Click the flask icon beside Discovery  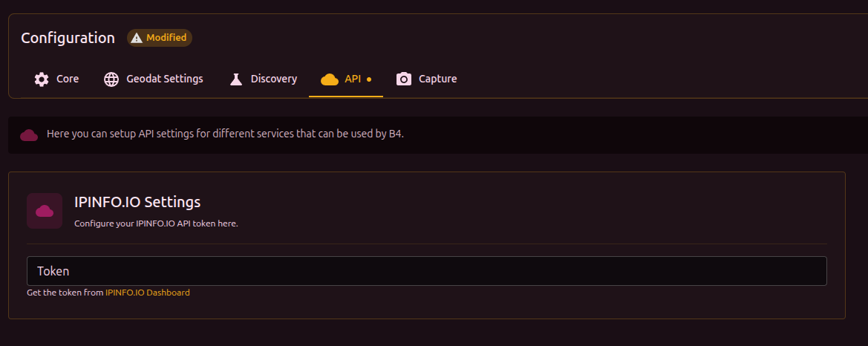[236, 79]
